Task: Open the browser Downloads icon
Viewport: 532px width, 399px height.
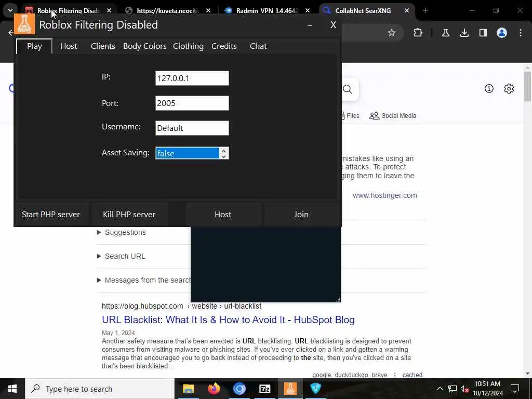Action: (x=464, y=33)
